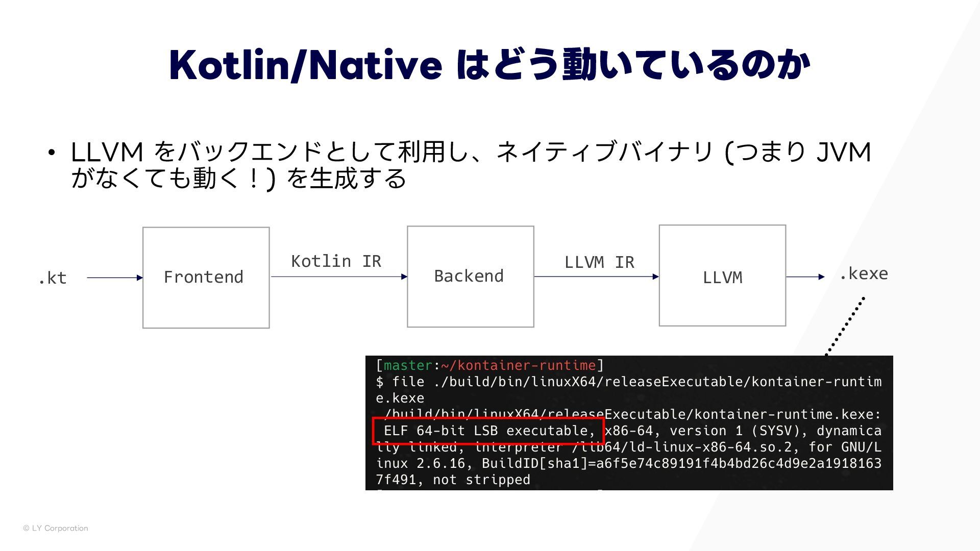980x551 pixels.
Task: Click the Backend box in diagram
Action: (470, 277)
